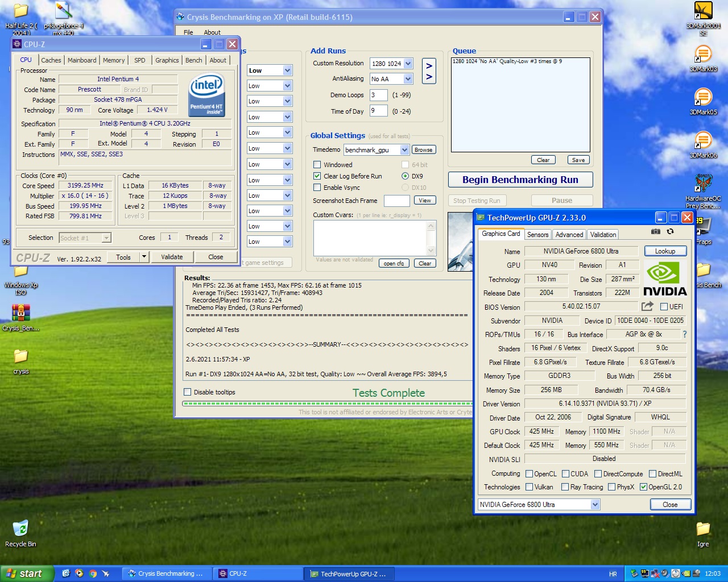Click the Begin Benchmarking Run button

pyautogui.click(x=520, y=180)
